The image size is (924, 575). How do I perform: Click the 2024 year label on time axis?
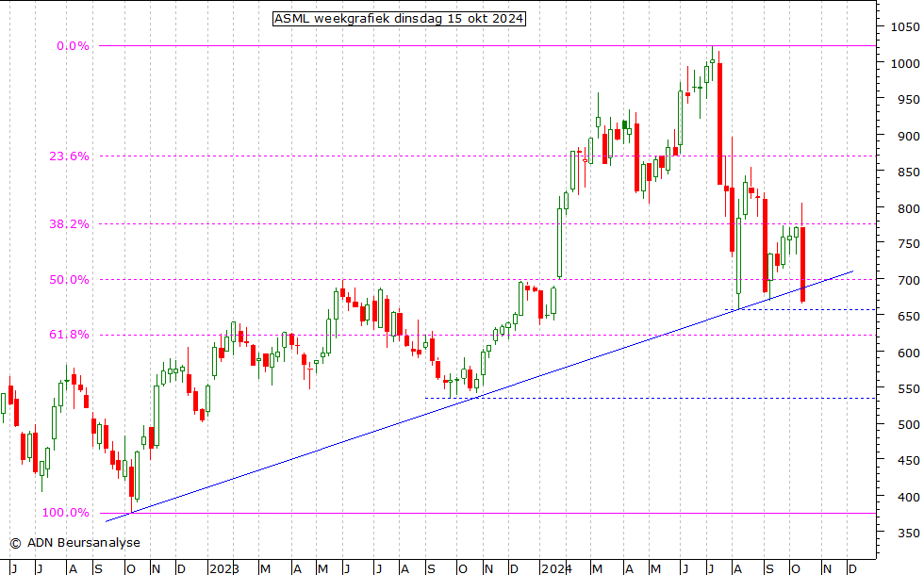tap(556, 568)
